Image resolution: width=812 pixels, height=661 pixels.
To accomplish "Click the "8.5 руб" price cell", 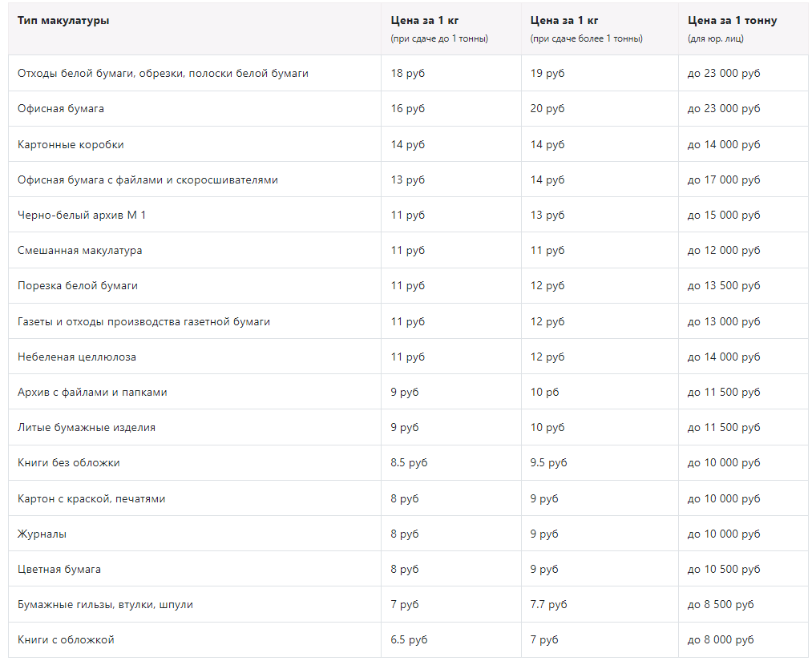I will (x=409, y=462).
